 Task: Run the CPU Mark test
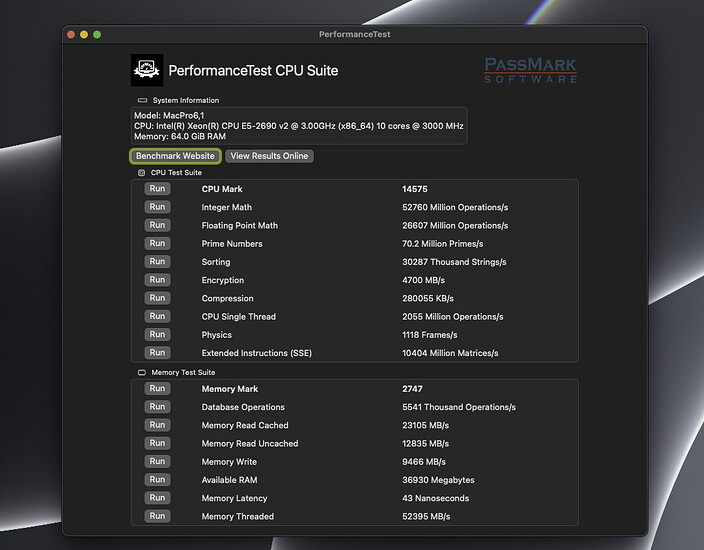pos(157,189)
